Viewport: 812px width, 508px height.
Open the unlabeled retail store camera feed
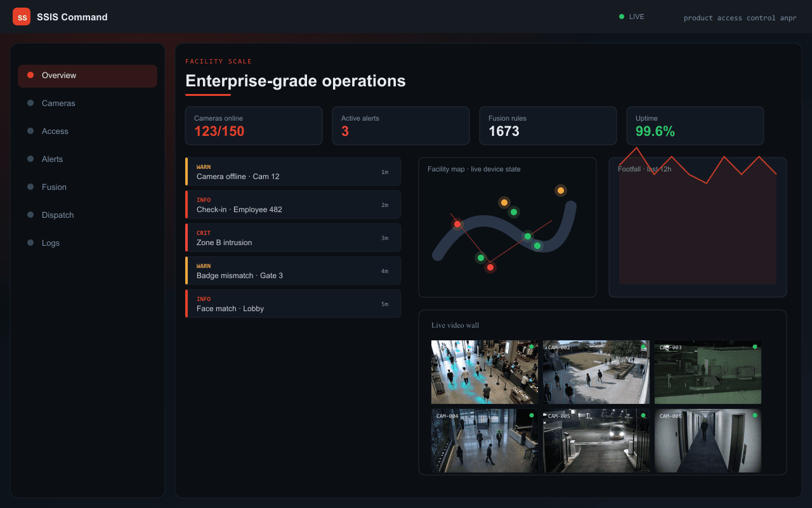(x=485, y=372)
